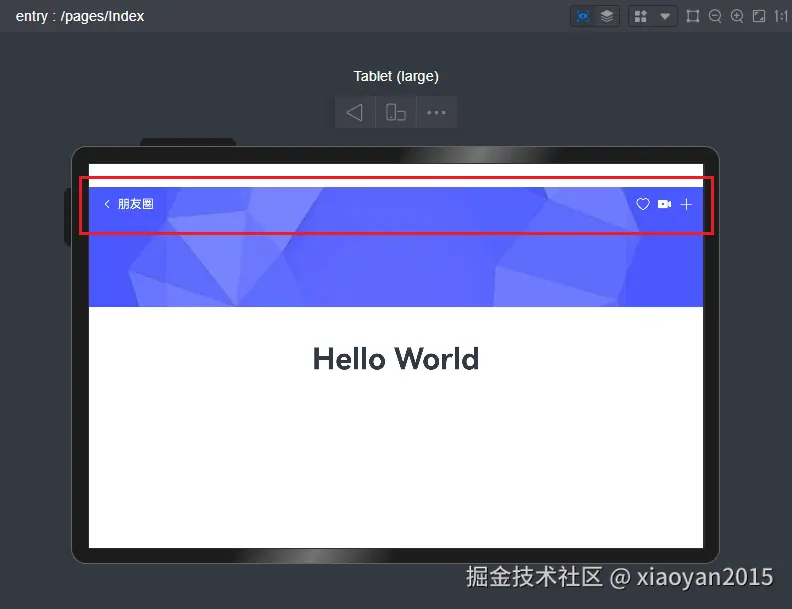
Task: Click the frame bounds icon in toolbar
Action: coord(693,16)
